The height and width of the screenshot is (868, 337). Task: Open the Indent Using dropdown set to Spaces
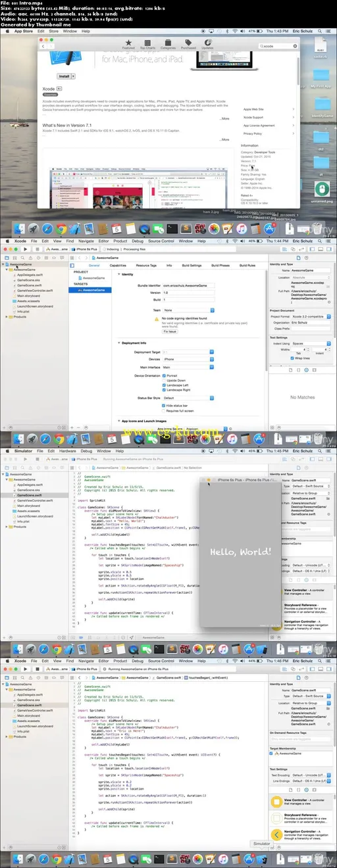pos(311,343)
